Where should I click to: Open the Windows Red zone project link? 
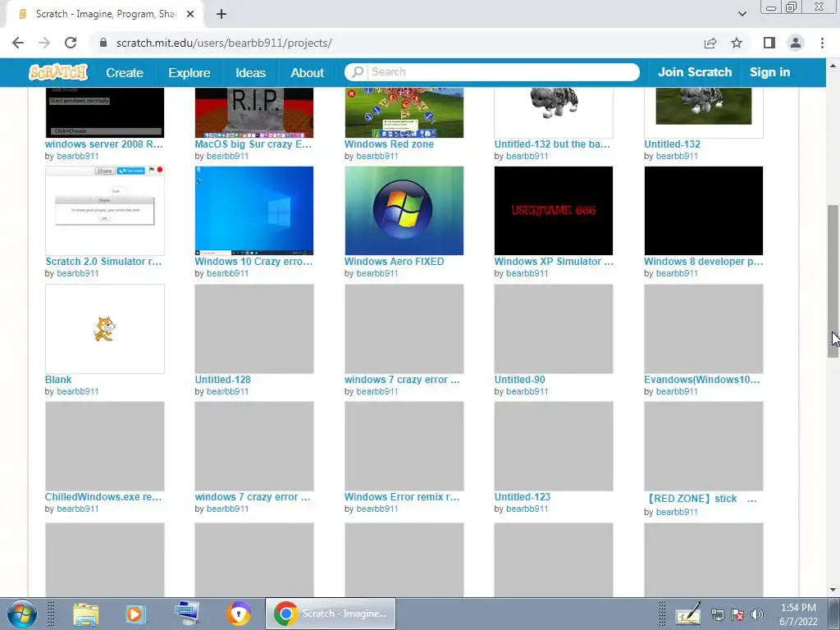click(x=389, y=144)
